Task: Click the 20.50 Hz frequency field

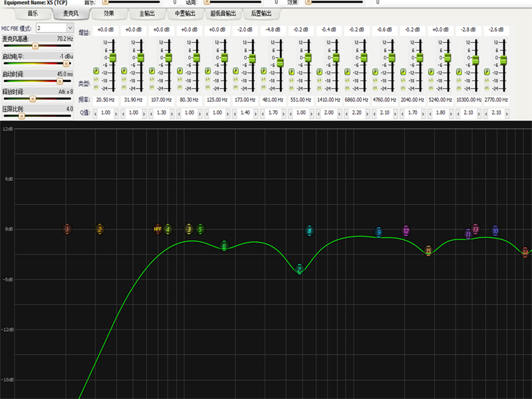Action: point(105,100)
